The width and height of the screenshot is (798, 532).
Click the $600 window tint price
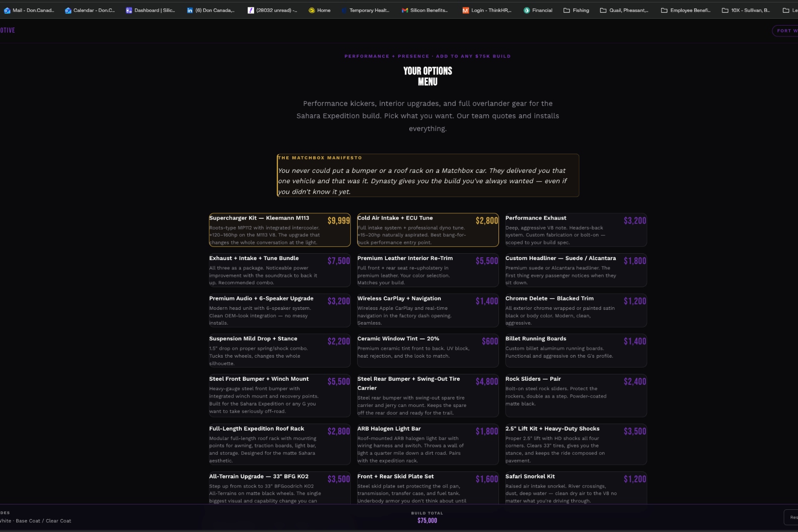[490, 341]
